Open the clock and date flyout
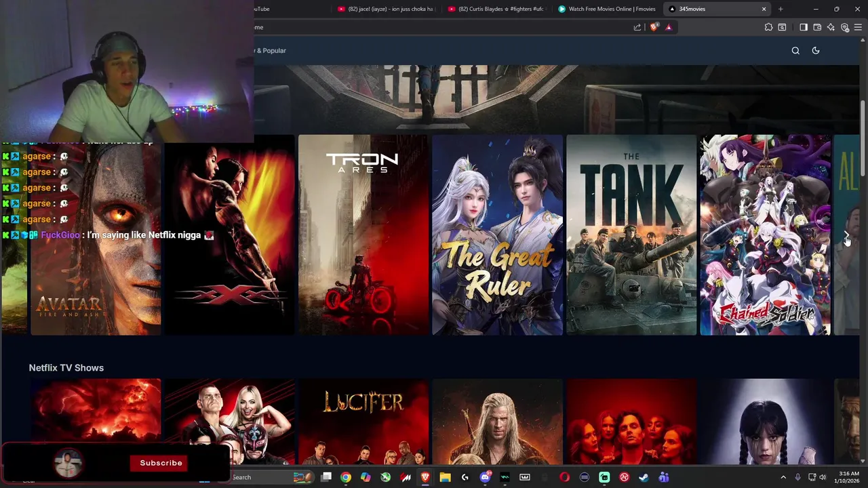 tap(848, 477)
